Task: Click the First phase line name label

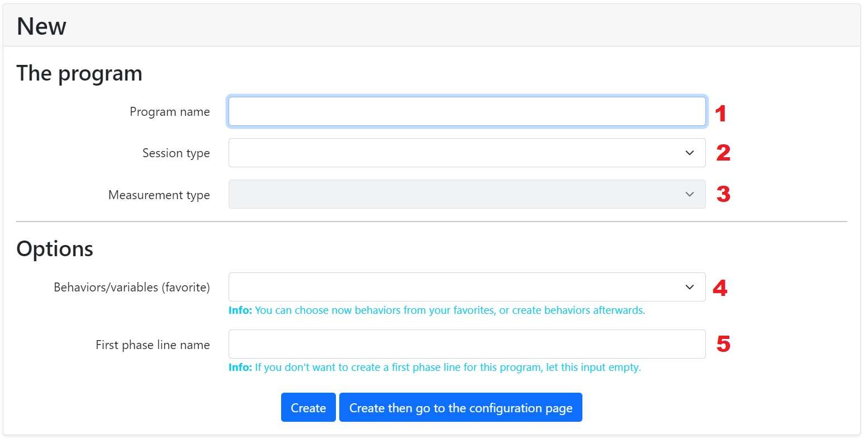Action: [153, 345]
